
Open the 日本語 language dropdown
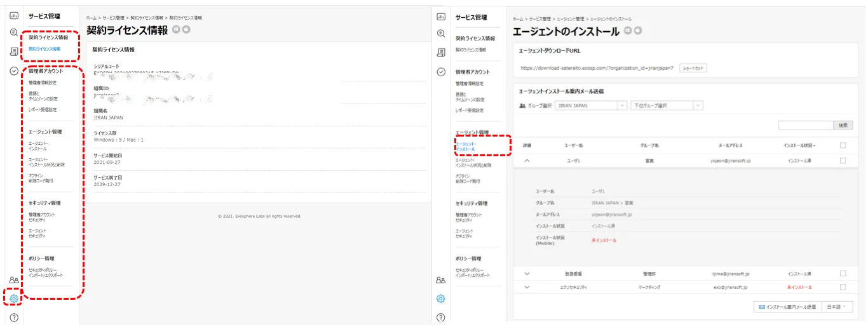[837, 307]
